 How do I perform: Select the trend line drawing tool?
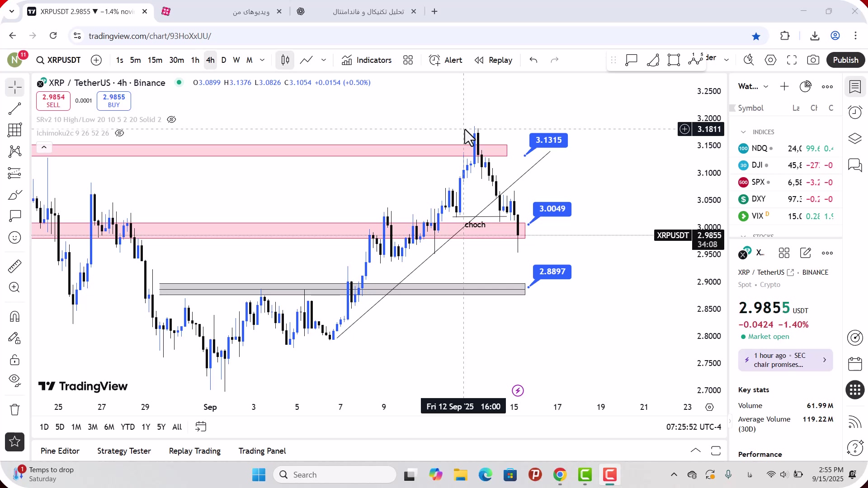[14, 108]
